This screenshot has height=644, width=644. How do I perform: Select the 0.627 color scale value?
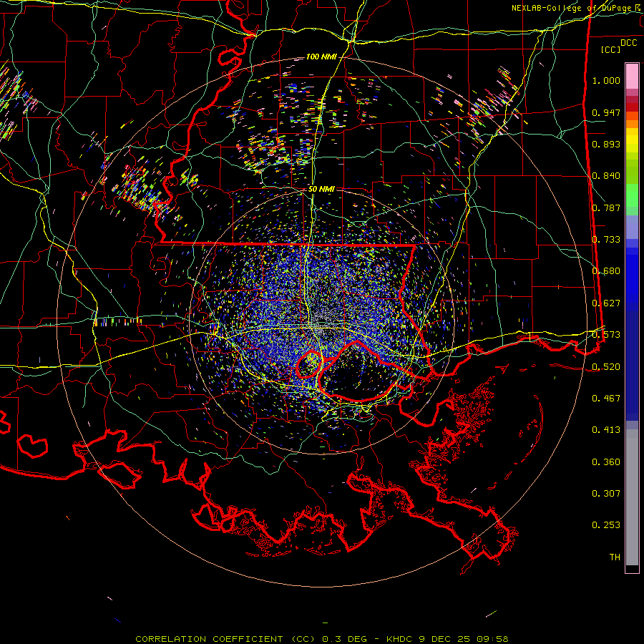coord(606,303)
